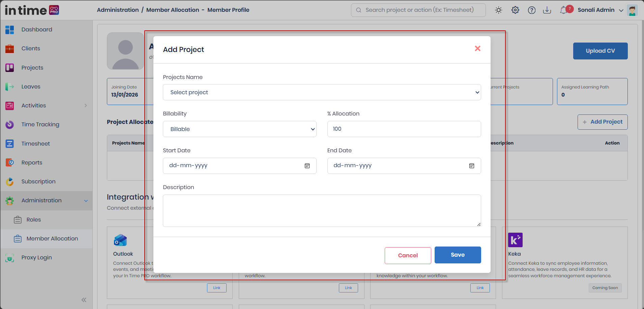
Task: Open the Billability dropdown
Action: coord(239,129)
